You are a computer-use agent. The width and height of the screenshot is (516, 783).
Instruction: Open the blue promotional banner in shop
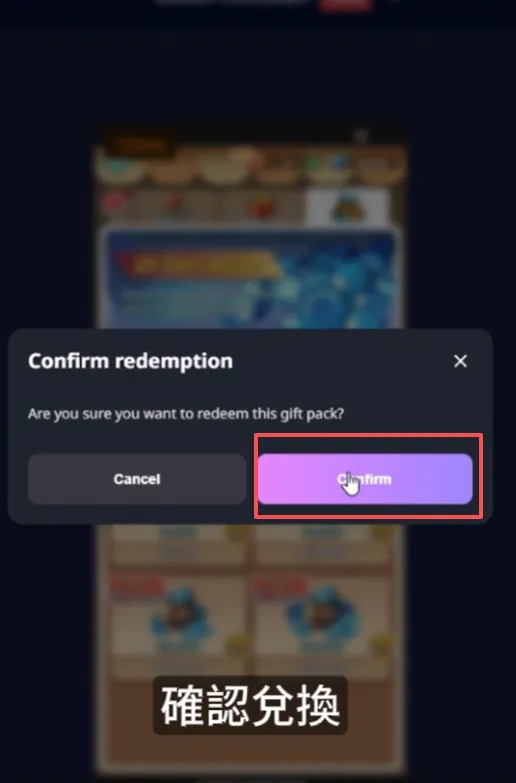(250, 278)
